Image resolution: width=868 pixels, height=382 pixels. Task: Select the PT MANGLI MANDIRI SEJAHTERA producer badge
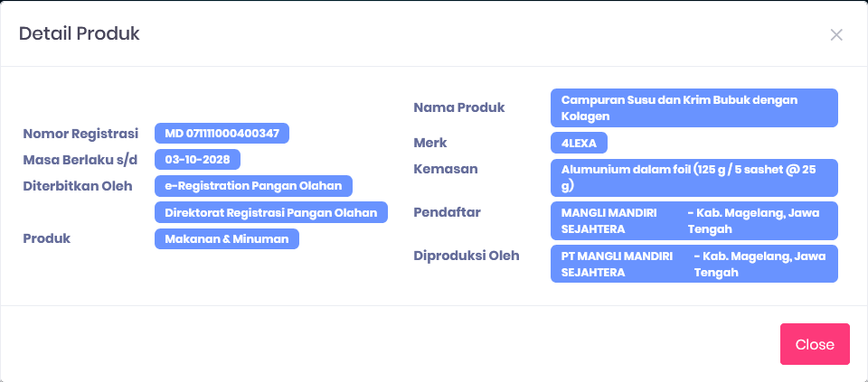pyautogui.click(x=693, y=264)
